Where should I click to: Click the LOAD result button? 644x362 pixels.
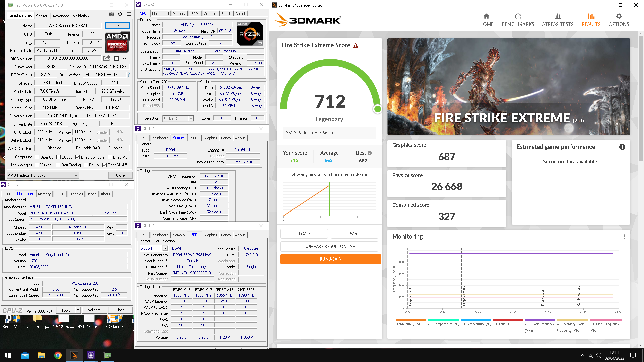304,234
